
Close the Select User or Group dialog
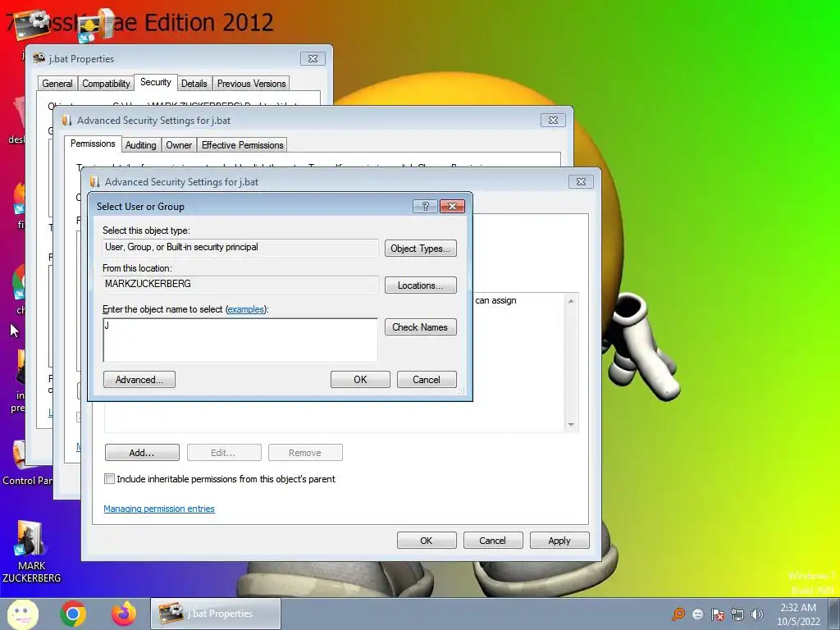coord(452,206)
